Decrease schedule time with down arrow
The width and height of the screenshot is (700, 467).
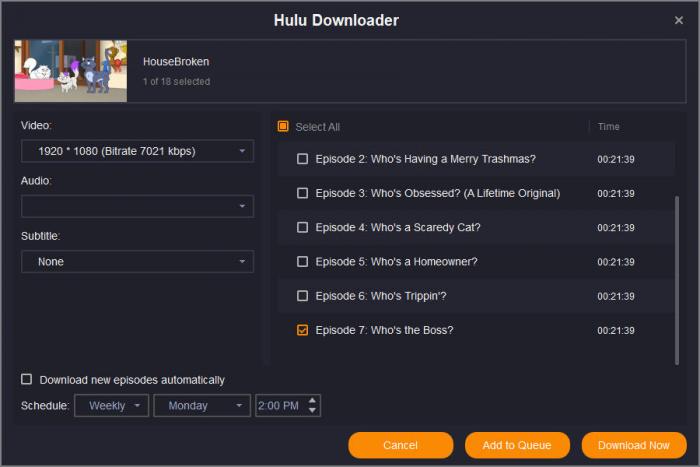312,410
